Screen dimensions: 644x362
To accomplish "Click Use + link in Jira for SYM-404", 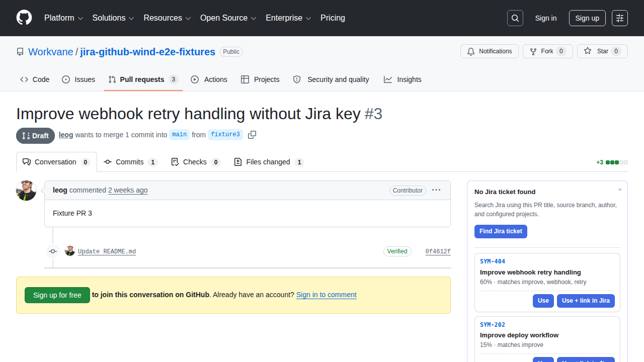I will click(x=586, y=301).
